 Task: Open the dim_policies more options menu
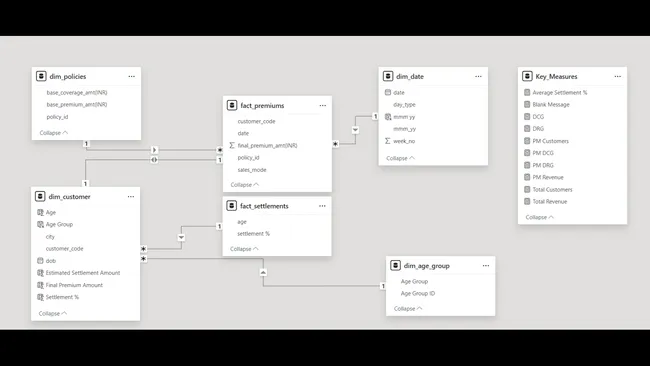point(131,76)
